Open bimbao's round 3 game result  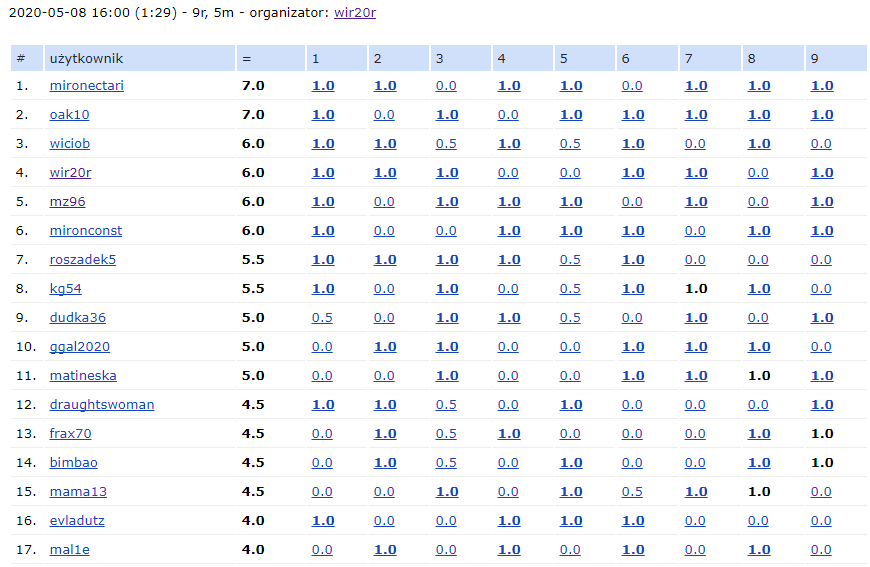click(446, 463)
